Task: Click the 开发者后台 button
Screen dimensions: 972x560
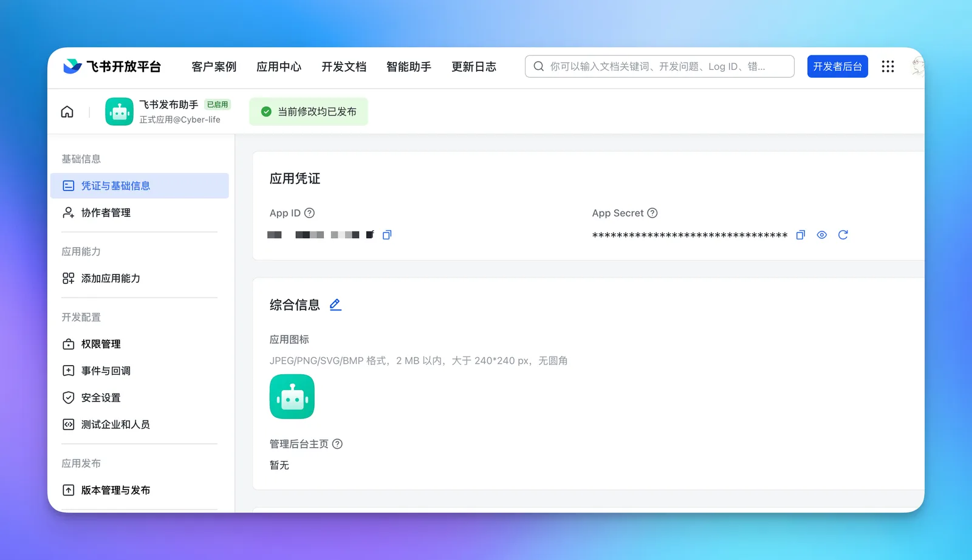Action: coord(838,66)
